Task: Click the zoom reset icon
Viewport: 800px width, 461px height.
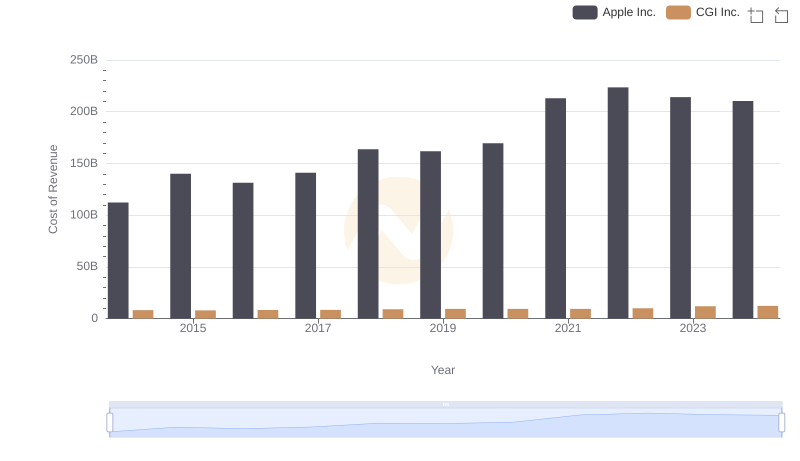Action: pos(781,15)
